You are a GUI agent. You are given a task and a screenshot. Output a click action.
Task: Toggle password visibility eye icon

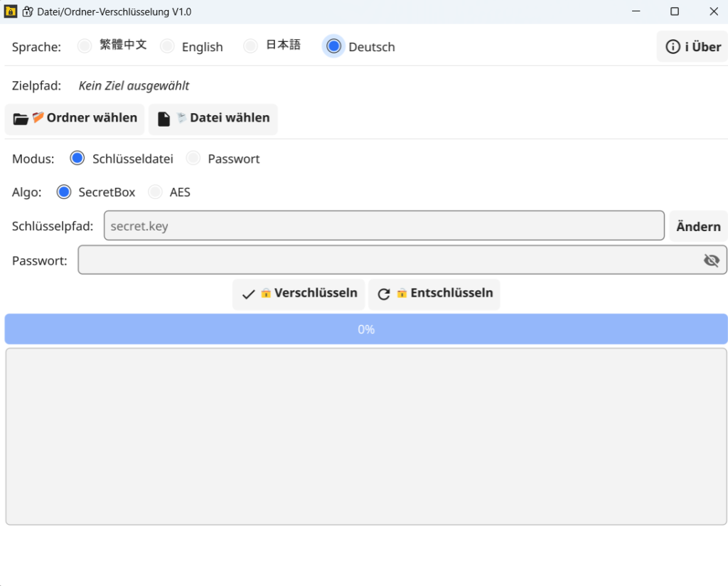(711, 260)
